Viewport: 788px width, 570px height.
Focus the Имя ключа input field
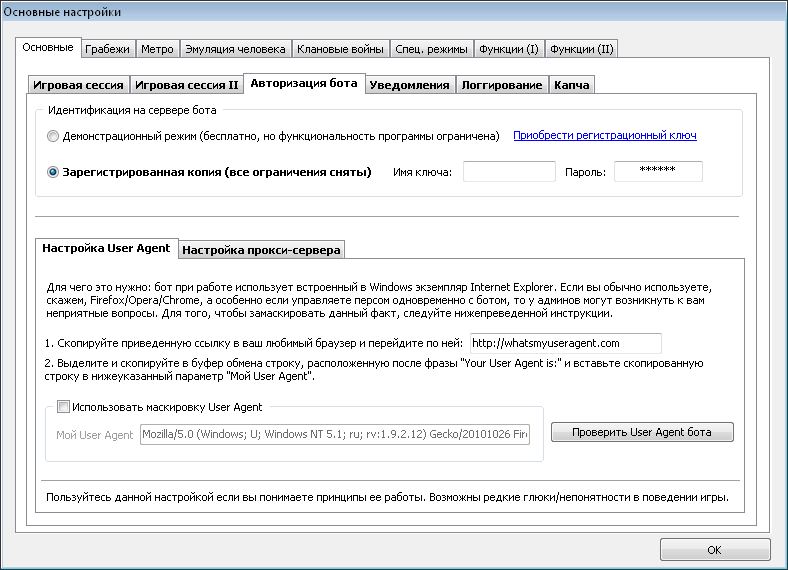(x=509, y=171)
